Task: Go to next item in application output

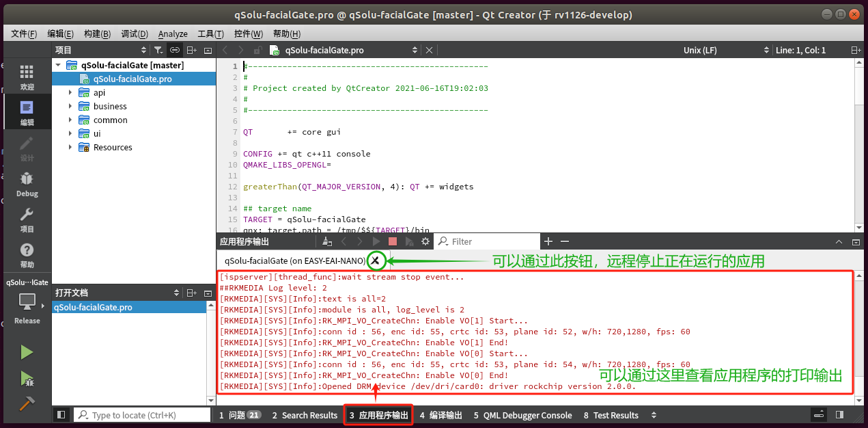Action: coord(360,241)
